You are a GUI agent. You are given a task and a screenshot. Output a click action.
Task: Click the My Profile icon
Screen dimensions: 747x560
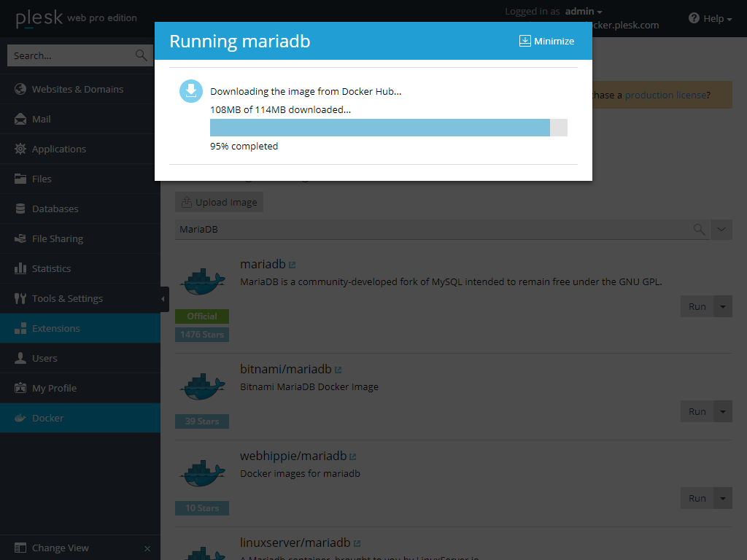(20, 388)
